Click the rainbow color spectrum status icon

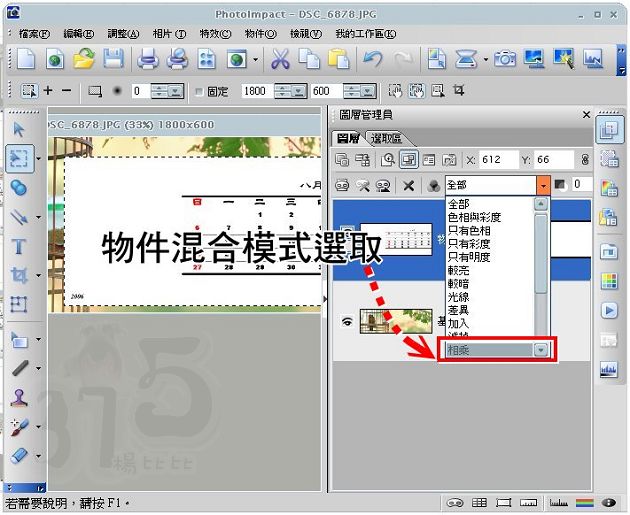pyautogui.click(x=584, y=503)
